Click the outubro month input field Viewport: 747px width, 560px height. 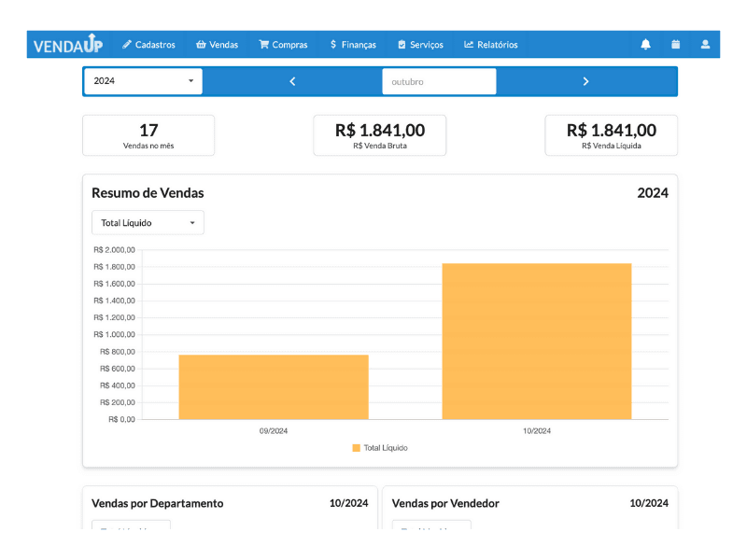click(x=439, y=81)
